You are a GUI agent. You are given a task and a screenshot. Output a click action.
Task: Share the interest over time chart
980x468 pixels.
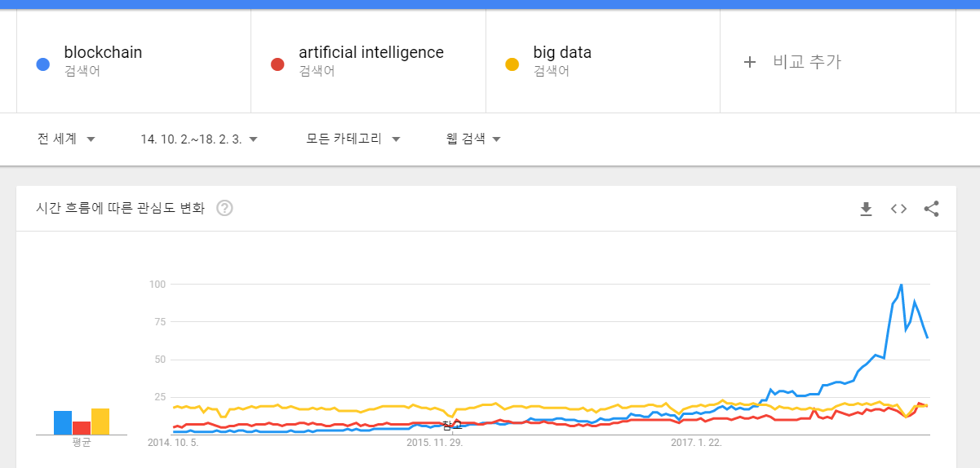pyautogui.click(x=931, y=209)
